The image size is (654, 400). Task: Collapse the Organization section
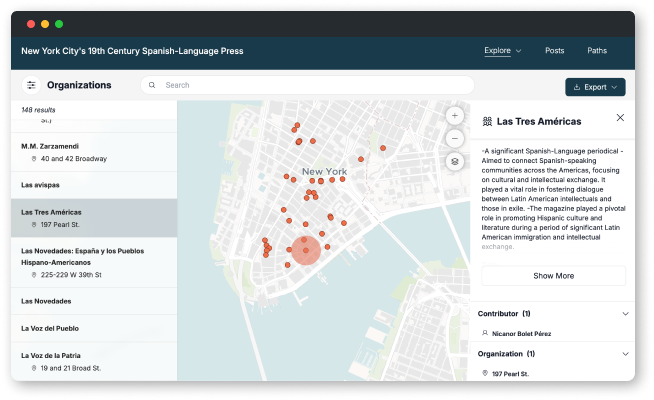[626, 354]
